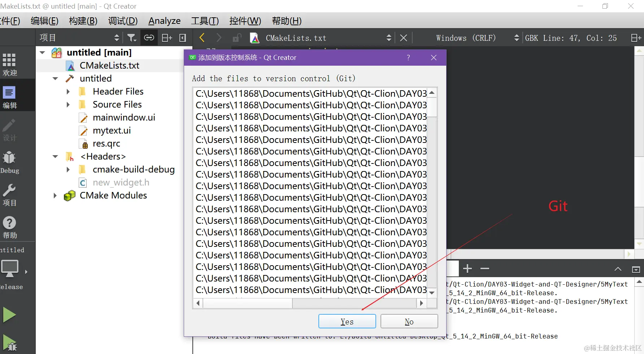The width and height of the screenshot is (644, 354).
Task: Select mainwindow.ui in project tree
Action: 124,118
